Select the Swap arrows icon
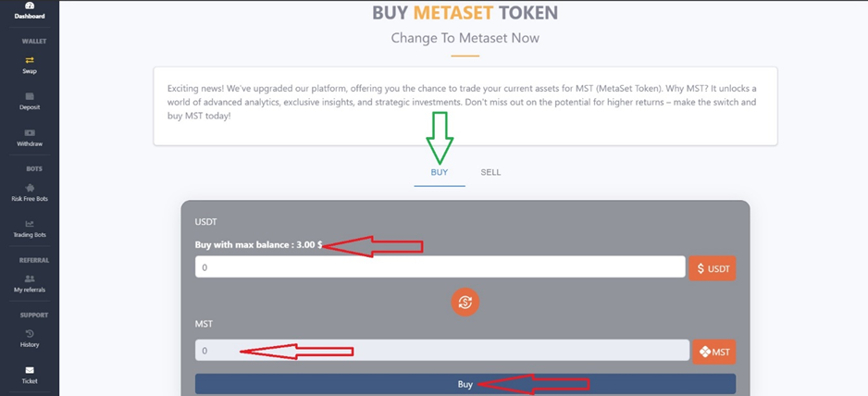Screen dimensions: 868x396 (30, 60)
